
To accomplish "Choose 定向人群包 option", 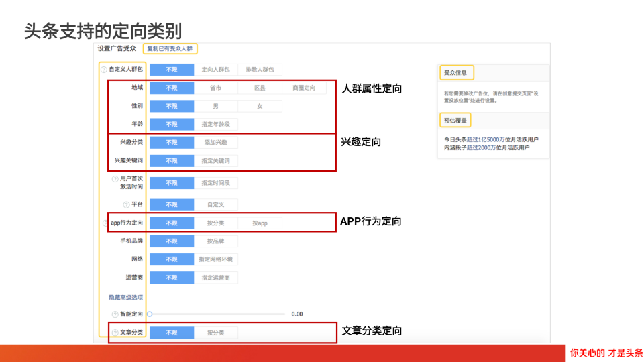I will pyautogui.click(x=215, y=70).
